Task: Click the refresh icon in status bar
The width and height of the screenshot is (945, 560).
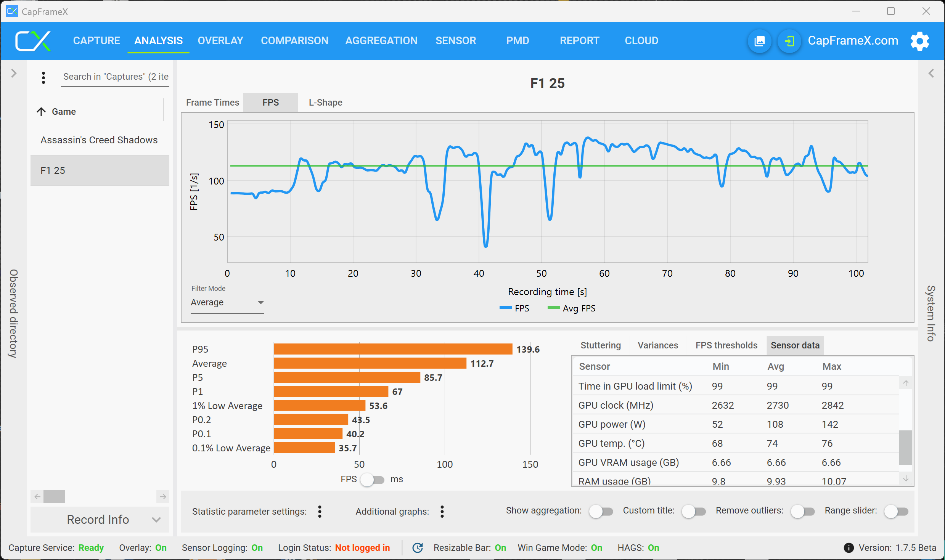Action: point(418,547)
